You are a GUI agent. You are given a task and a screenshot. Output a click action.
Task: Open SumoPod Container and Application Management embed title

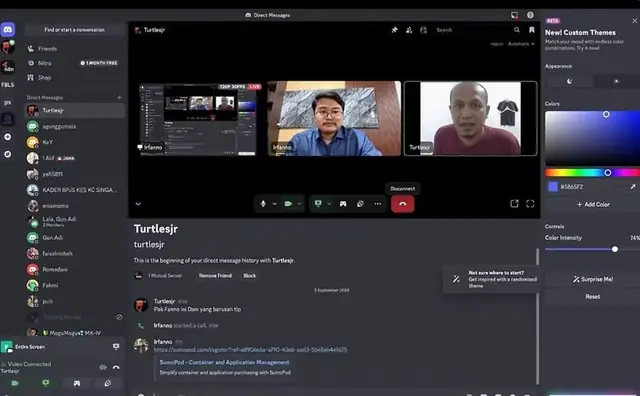click(x=224, y=362)
